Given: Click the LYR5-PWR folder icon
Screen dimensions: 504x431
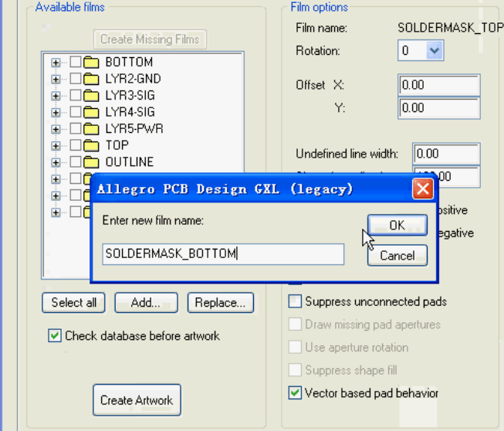Looking at the screenshot, I should pos(91,129).
